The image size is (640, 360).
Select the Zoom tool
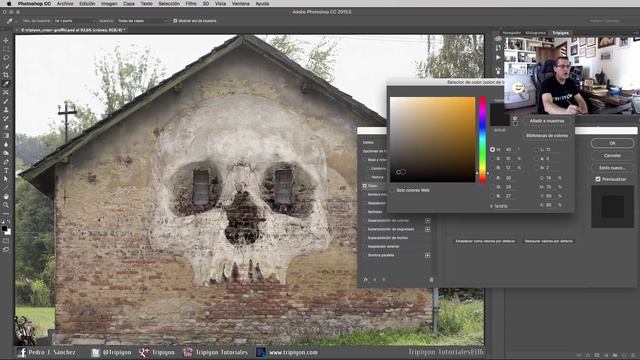tap(6, 205)
